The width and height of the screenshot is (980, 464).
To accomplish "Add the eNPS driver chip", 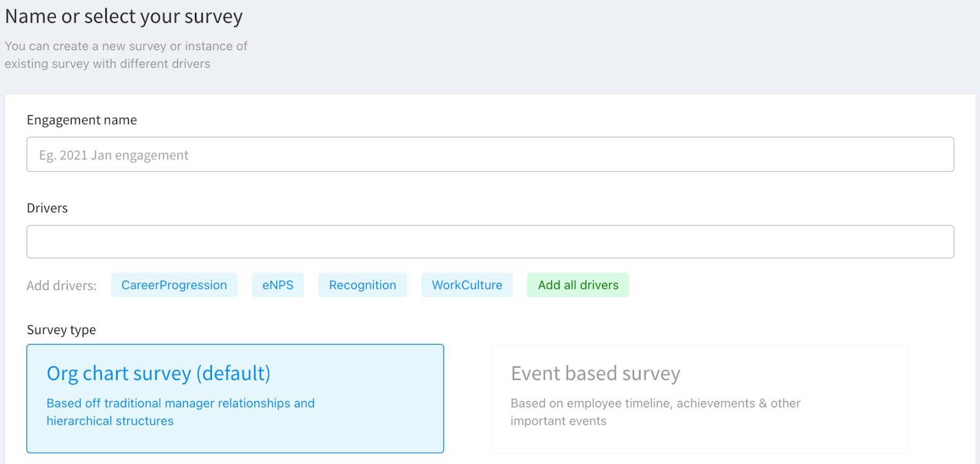I will [277, 285].
